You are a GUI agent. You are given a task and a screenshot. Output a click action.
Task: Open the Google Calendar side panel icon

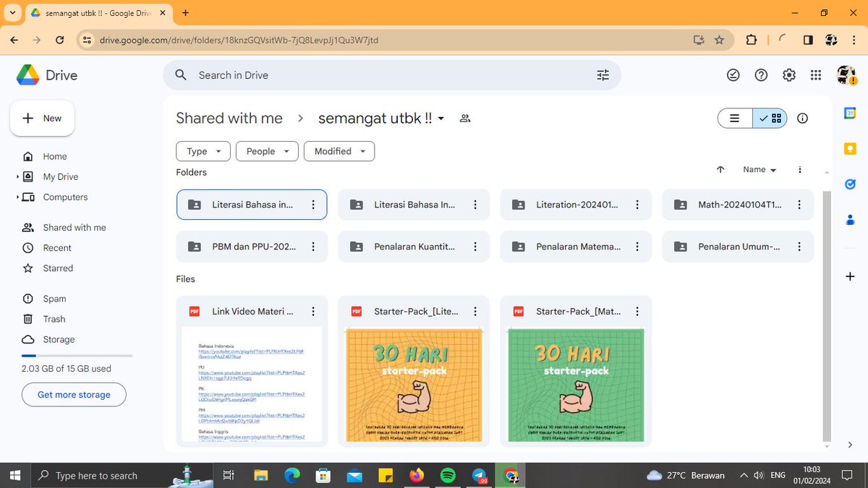click(850, 114)
